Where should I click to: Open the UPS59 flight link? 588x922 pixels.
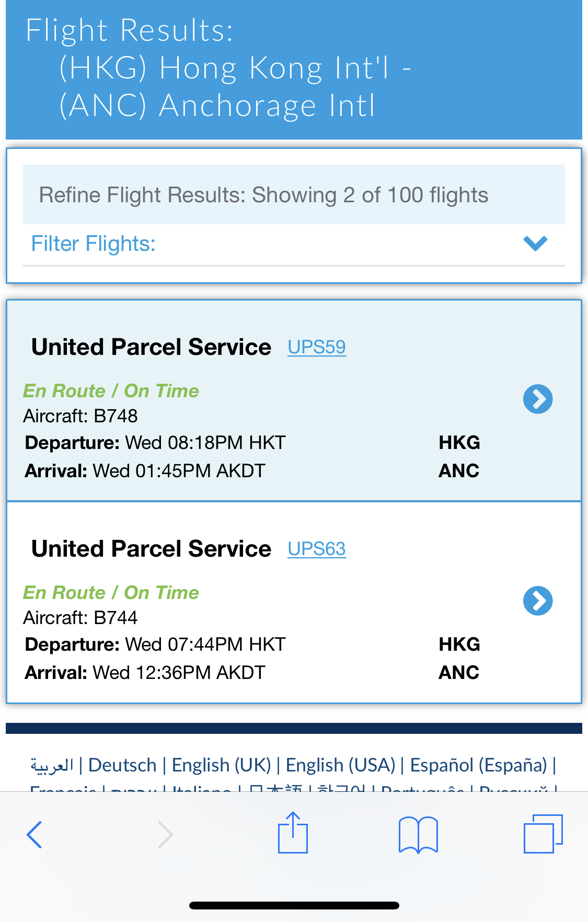[317, 347]
